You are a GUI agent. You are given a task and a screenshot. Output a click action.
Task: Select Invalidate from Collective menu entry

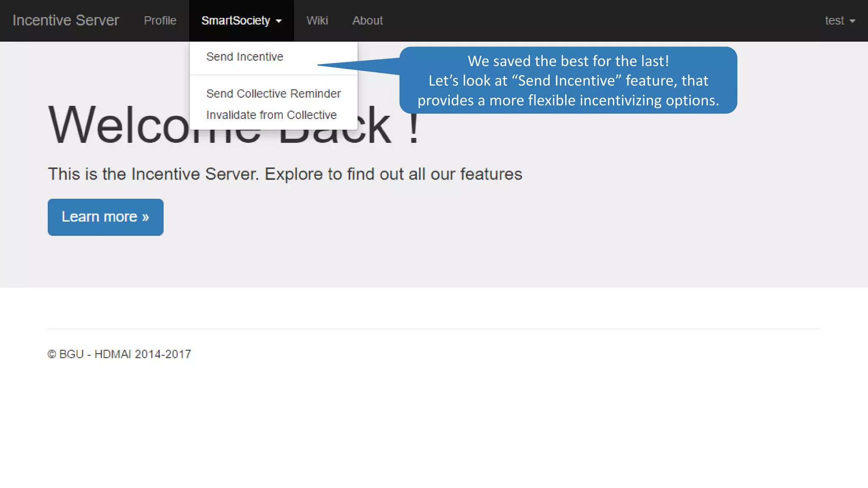point(271,115)
